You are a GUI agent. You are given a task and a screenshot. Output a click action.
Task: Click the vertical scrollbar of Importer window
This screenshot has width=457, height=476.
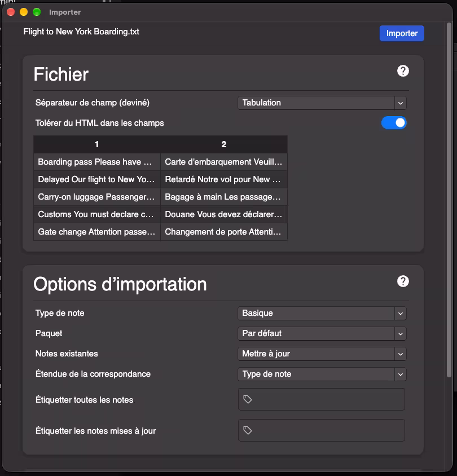[449, 200]
